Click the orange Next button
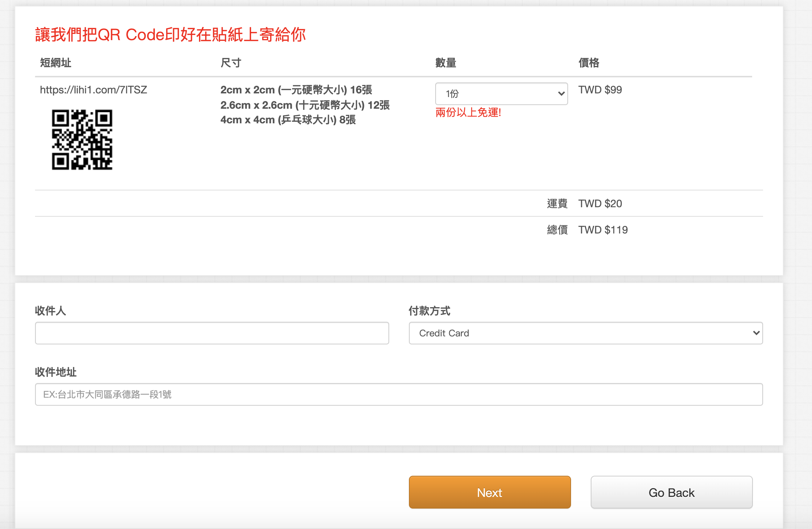Screen dimensions: 812x529 490,492
